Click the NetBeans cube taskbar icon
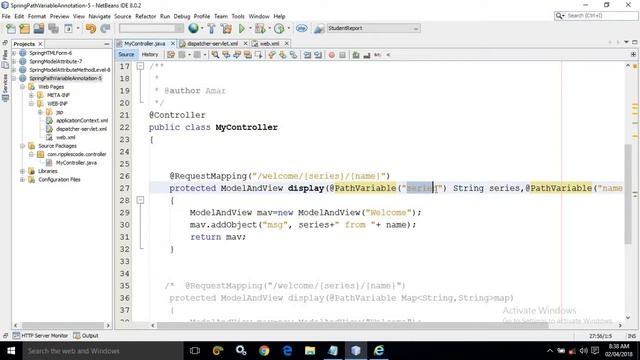The height and width of the screenshot is (360, 640). tap(356, 351)
